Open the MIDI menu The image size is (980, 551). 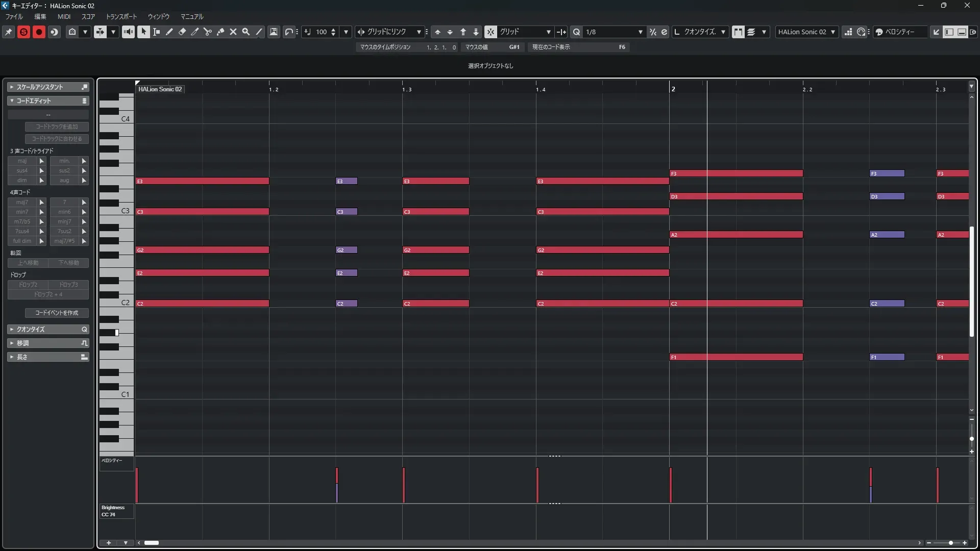[64, 16]
